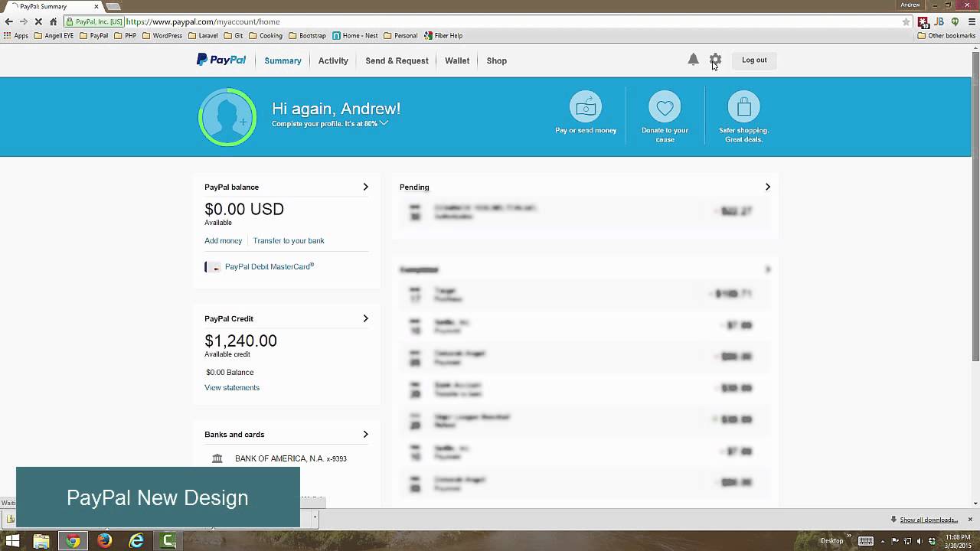Expand the Banks and cards section arrow

coord(365,434)
